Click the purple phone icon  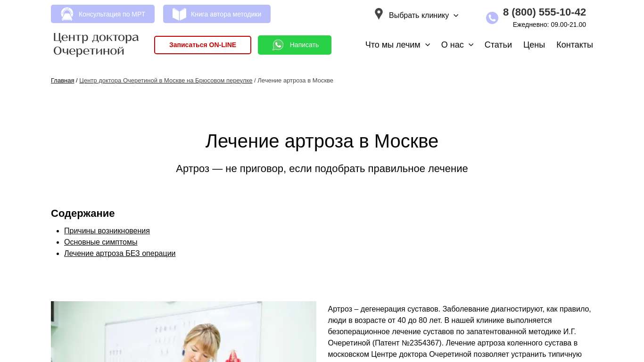492,18
